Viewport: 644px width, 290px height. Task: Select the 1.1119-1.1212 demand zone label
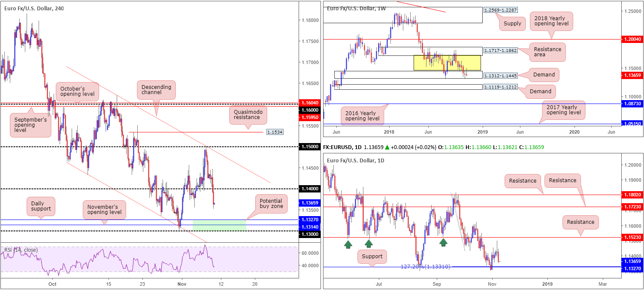pyautogui.click(x=500, y=87)
